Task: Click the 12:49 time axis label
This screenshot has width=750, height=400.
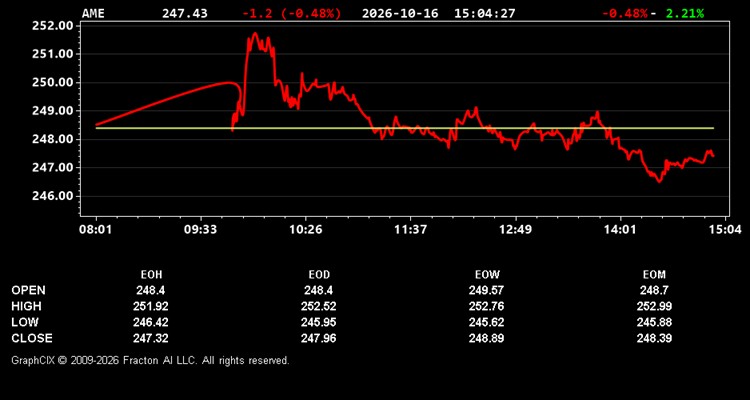Action: [516, 230]
